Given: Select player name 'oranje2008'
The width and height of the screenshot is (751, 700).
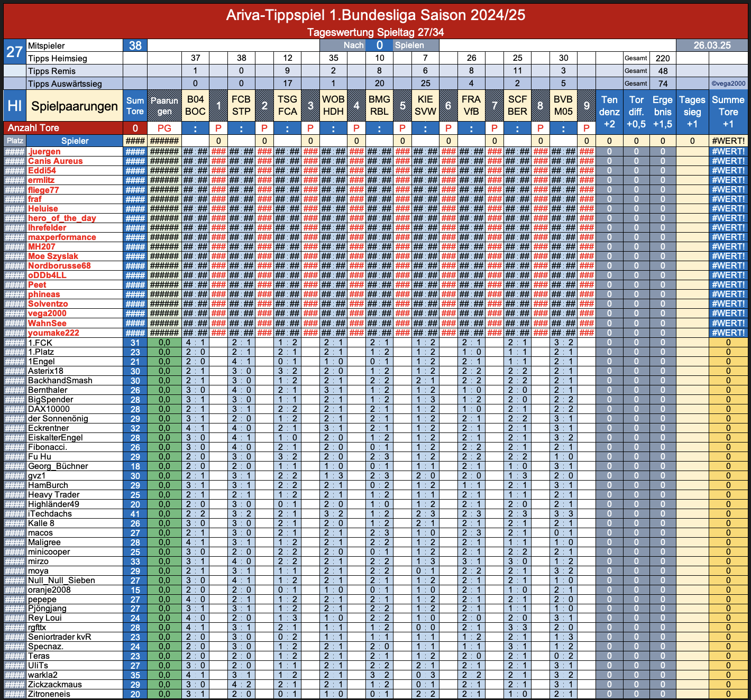Looking at the screenshot, I should pos(49,590).
